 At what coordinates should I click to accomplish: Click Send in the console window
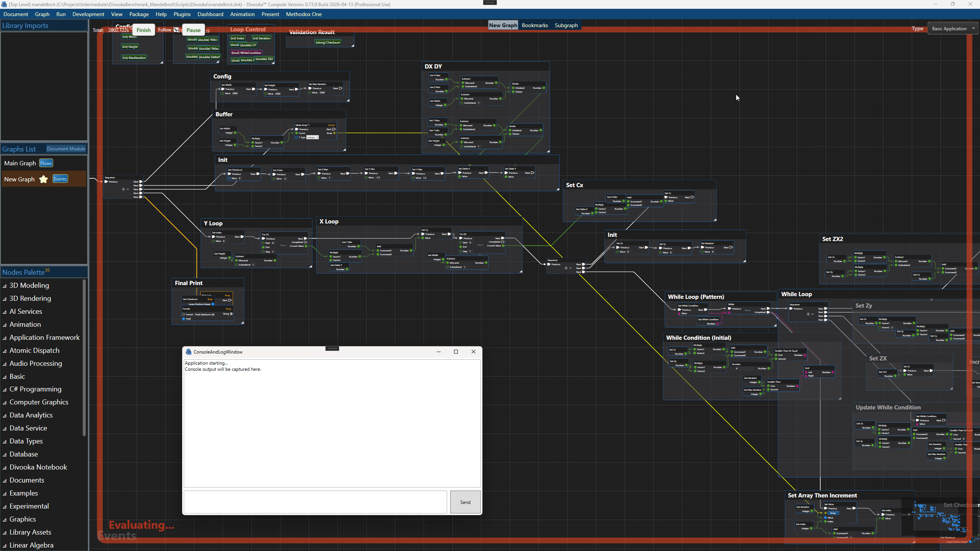coord(465,502)
